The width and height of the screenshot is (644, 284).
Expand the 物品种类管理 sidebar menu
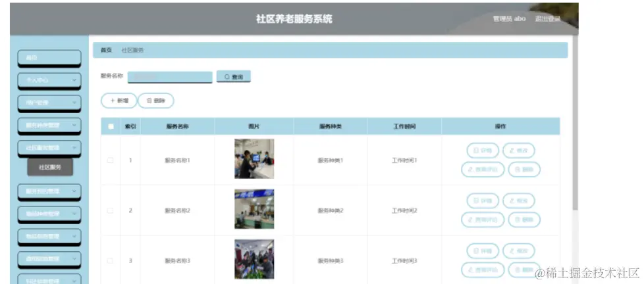(x=49, y=214)
